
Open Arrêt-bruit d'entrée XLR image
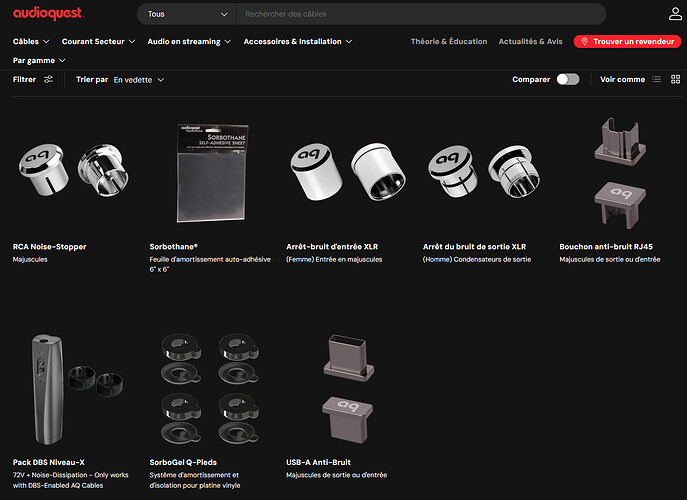(x=348, y=171)
